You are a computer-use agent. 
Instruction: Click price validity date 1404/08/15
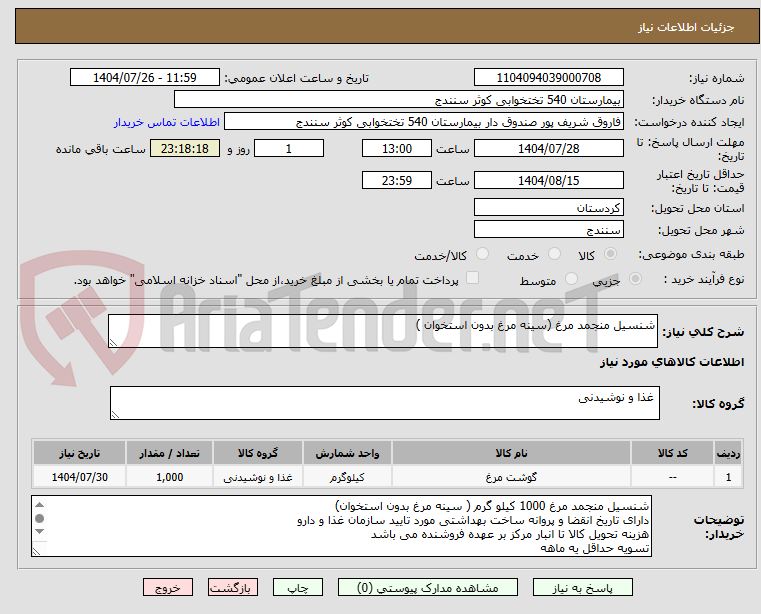pos(548,180)
